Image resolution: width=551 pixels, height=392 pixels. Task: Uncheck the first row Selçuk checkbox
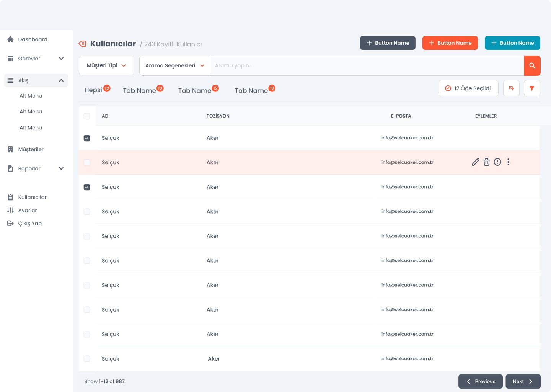(87, 138)
